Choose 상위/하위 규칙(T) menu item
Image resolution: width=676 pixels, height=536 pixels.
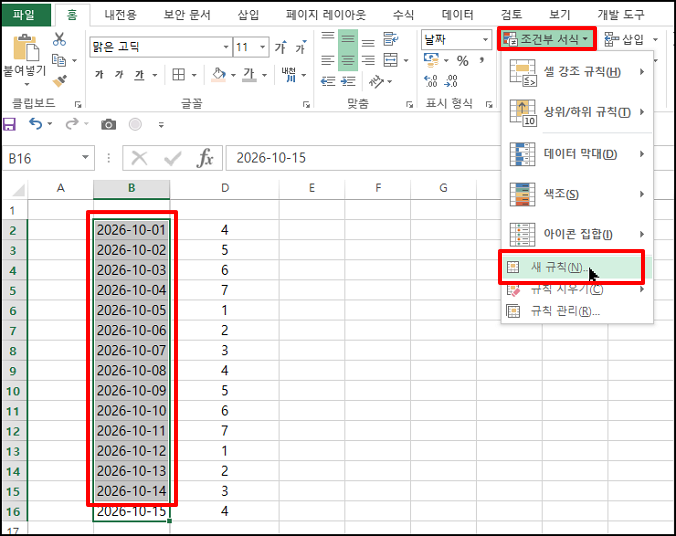pyautogui.click(x=577, y=112)
